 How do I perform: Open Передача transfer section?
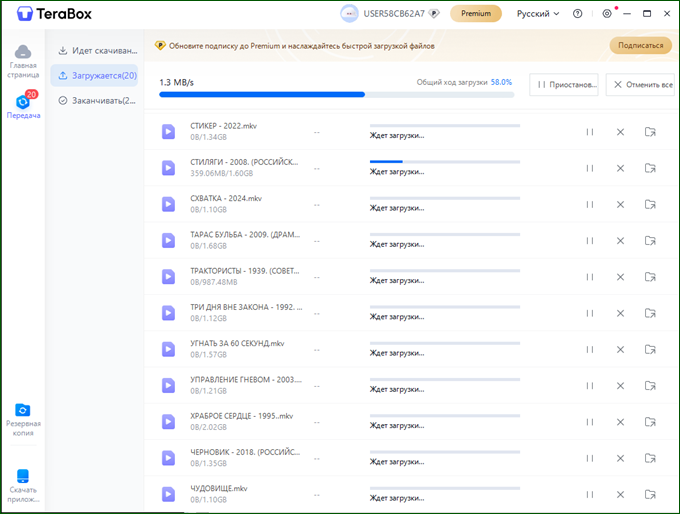pos(23,105)
